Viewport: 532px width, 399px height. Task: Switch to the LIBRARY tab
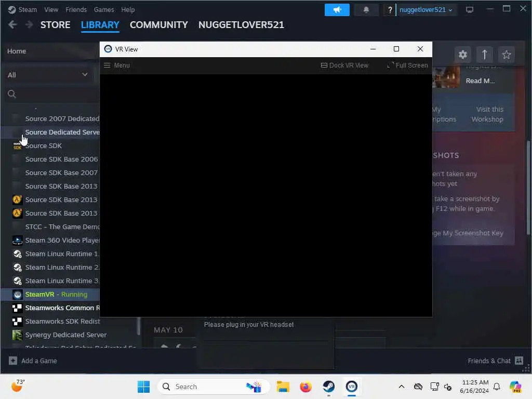(x=100, y=25)
